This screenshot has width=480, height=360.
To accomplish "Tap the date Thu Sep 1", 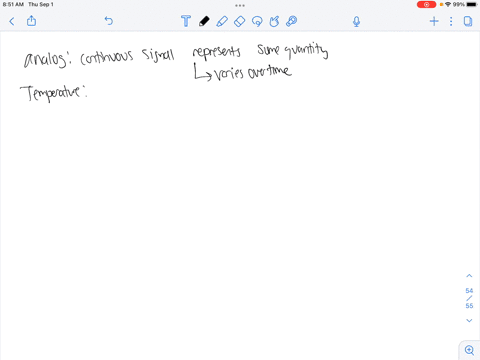I will click(x=41, y=5).
